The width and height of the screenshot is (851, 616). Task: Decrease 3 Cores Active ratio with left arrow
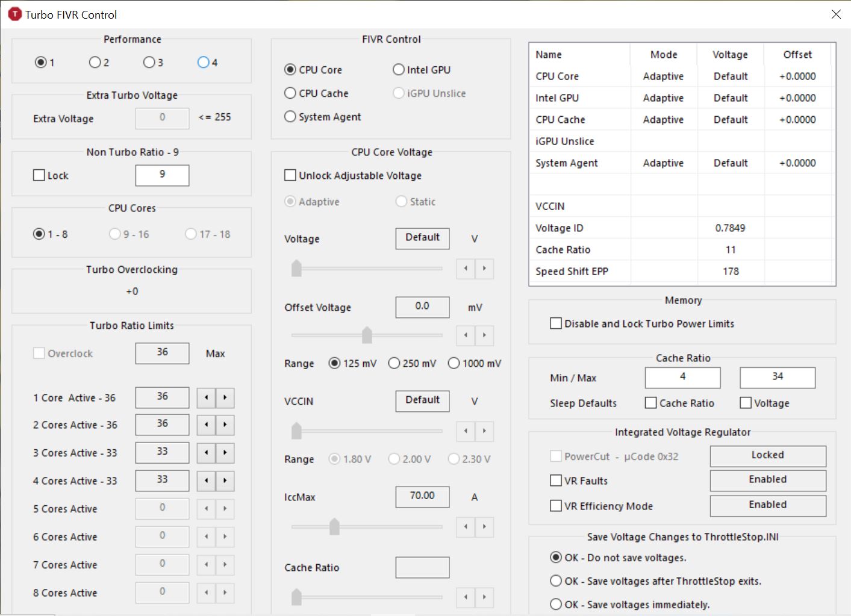pos(206,453)
